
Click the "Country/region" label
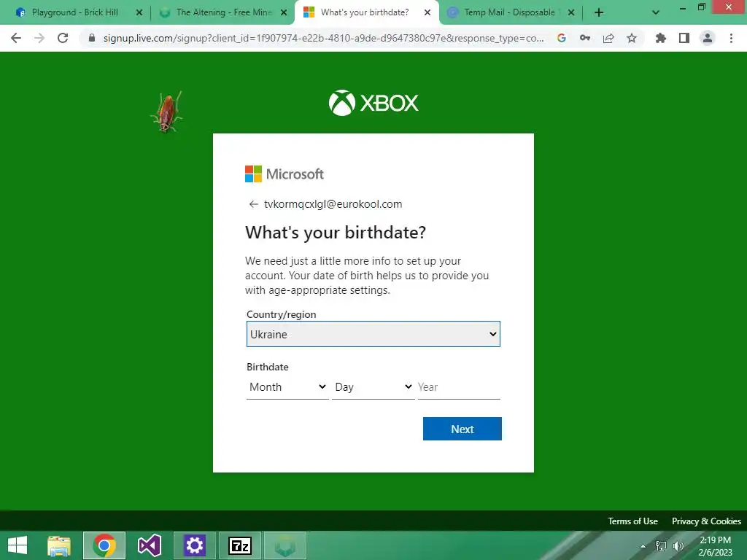pyautogui.click(x=281, y=314)
